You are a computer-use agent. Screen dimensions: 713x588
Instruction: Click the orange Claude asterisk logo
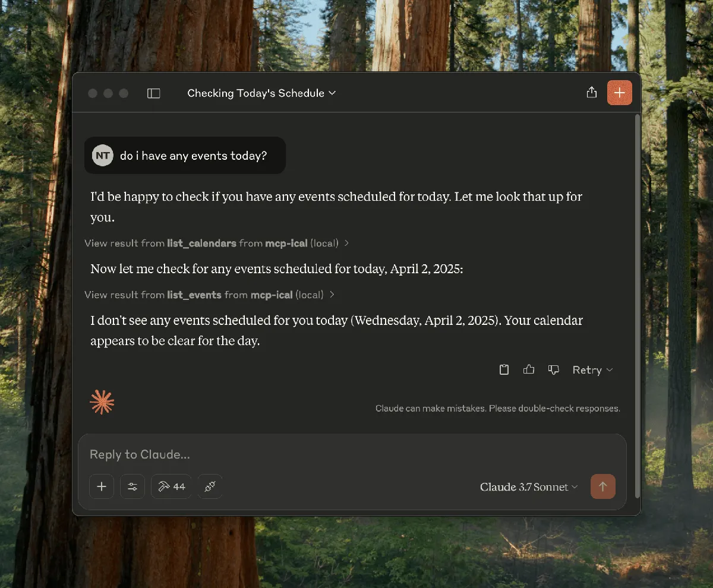pos(102,402)
